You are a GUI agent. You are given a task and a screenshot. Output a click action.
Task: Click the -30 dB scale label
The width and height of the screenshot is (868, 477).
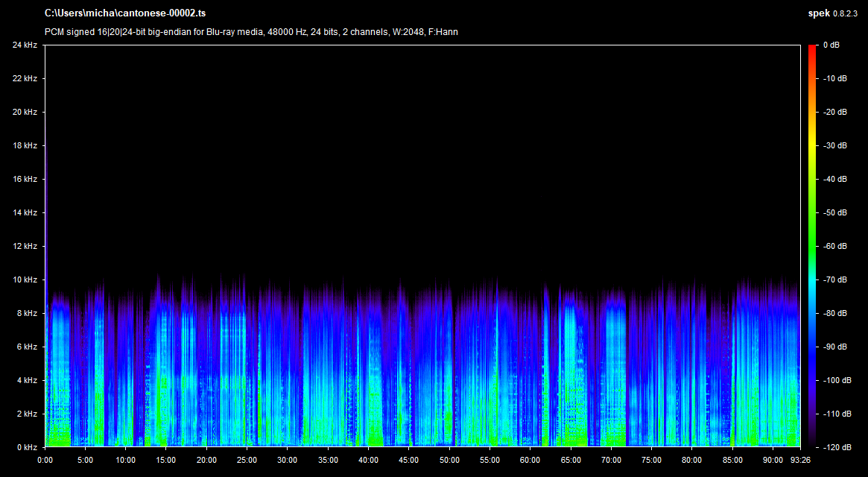834,146
